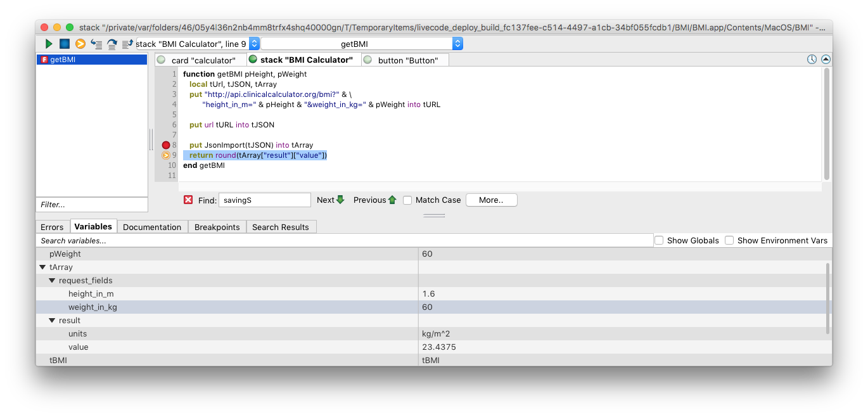868x417 pixels.
Task: Enable the Match Case checkbox
Action: 407,200
